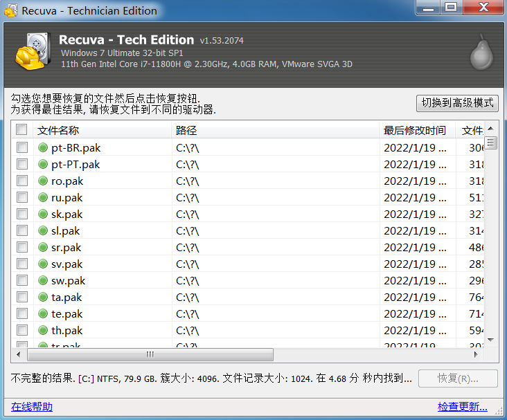Click the version text v1.53.2074
Viewport: 507px width, 420px height.
(x=222, y=41)
